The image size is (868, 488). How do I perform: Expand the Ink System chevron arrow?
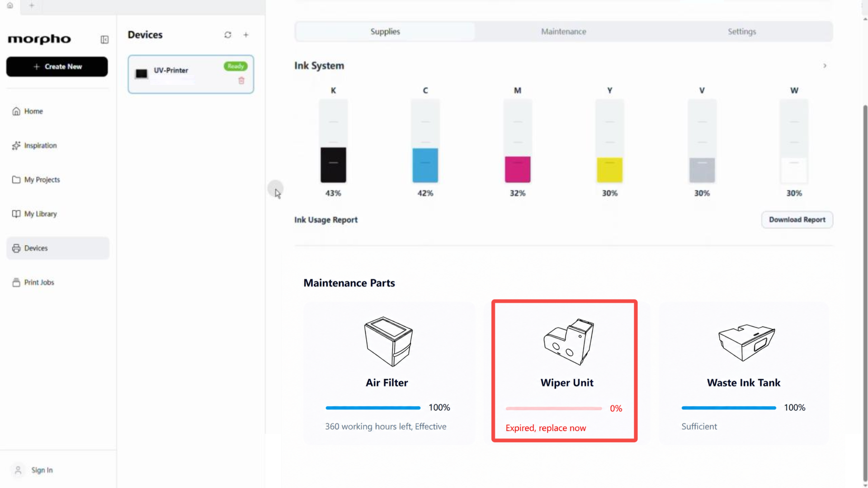825,66
